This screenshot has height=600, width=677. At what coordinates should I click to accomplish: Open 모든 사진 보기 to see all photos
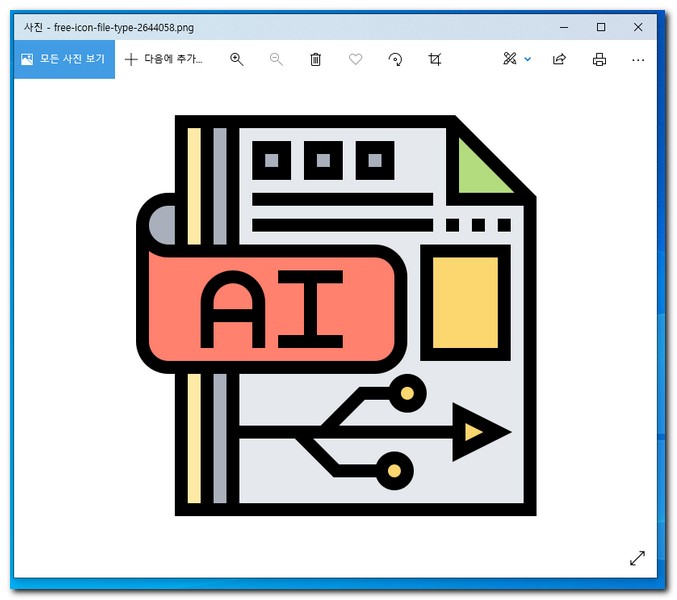coord(61,60)
